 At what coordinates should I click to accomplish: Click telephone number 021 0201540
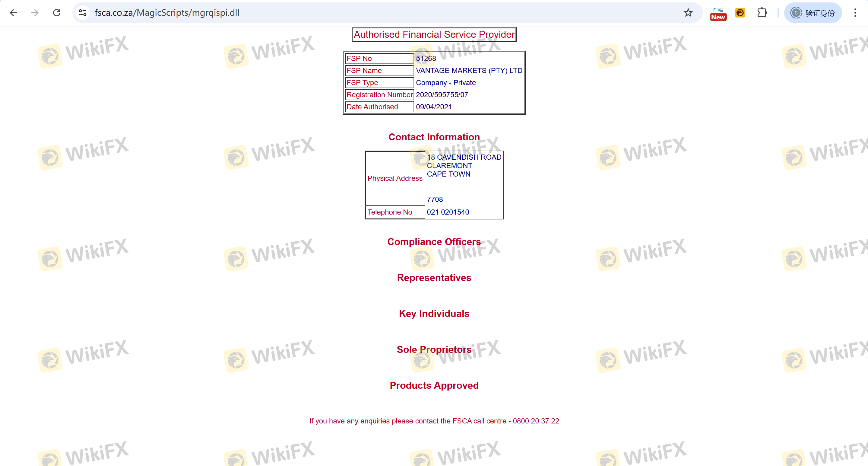(448, 212)
